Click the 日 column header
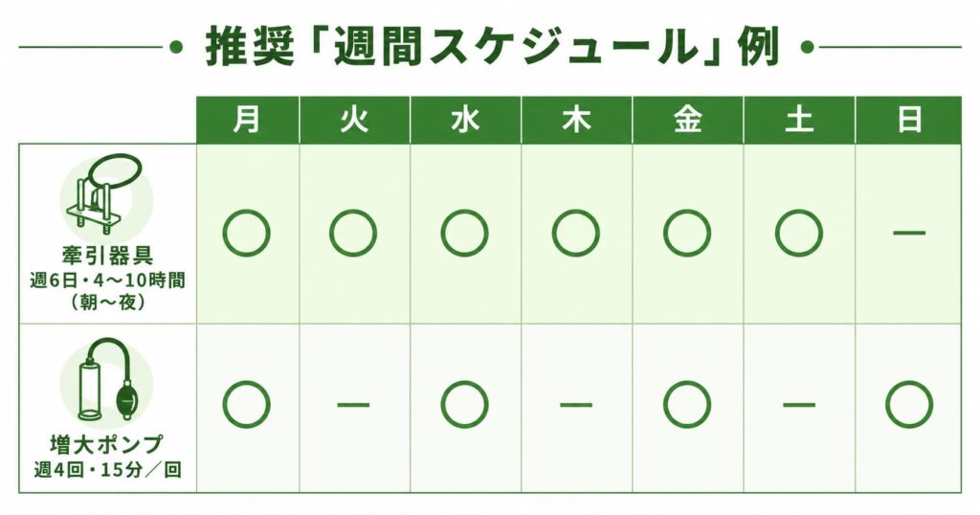Image resolution: width=980 pixels, height=515 pixels. 909,120
